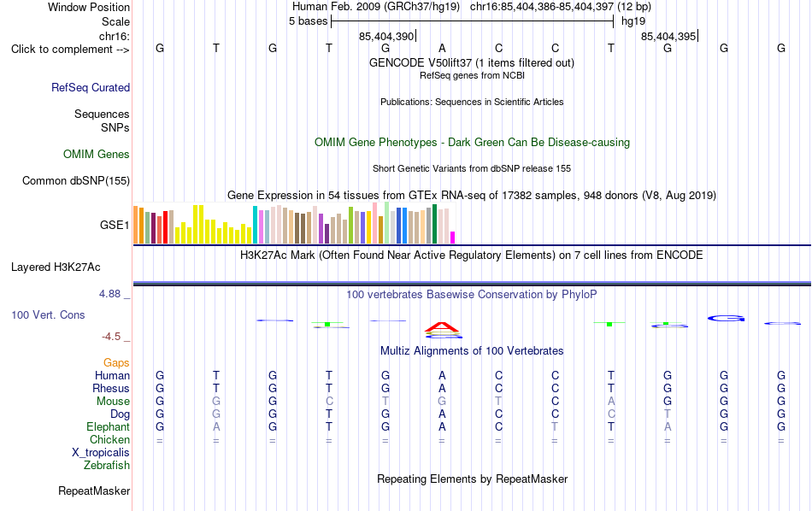The width and height of the screenshot is (812, 511).
Task: Click the dark green bar in GSE1 expression chart
Action: [434, 224]
